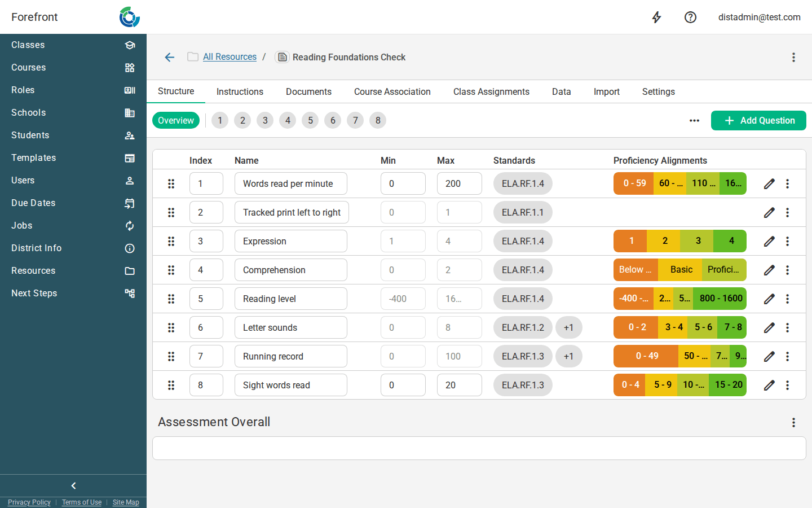Follow the All Resources breadcrumb link

point(230,57)
